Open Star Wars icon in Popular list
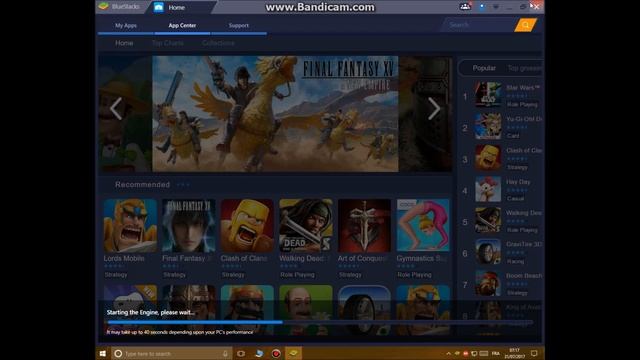 coord(488,94)
